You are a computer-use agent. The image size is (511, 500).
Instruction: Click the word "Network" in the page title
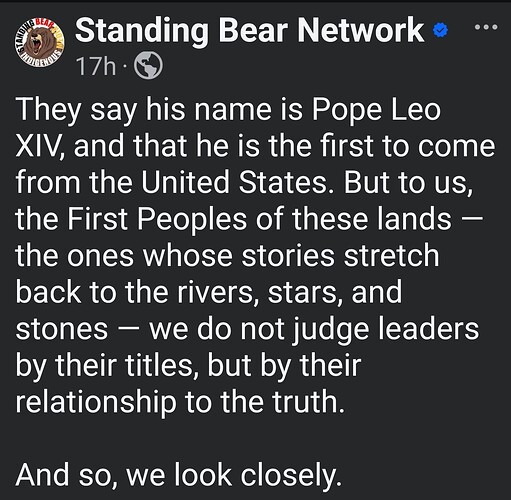361,30
